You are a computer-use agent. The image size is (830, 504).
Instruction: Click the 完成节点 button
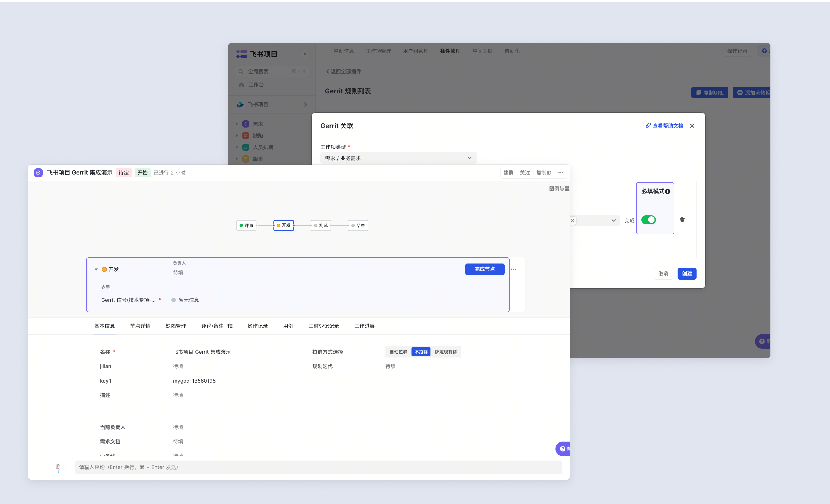[x=485, y=269]
